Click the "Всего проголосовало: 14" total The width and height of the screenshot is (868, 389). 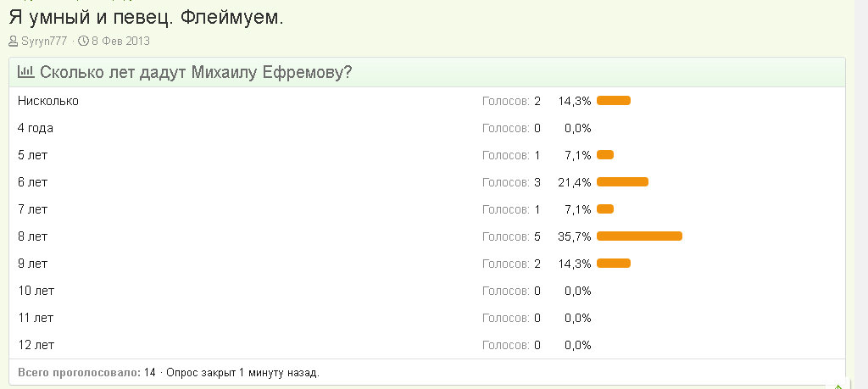pyautogui.click(x=86, y=372)
